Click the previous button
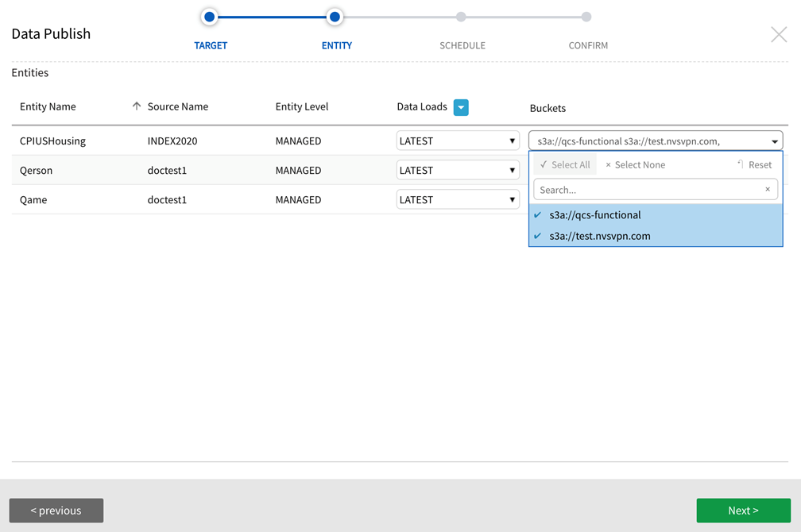Image resolution: width=801 pixels, height=532 pixels. pyautogui.click(x=56, y=511)
